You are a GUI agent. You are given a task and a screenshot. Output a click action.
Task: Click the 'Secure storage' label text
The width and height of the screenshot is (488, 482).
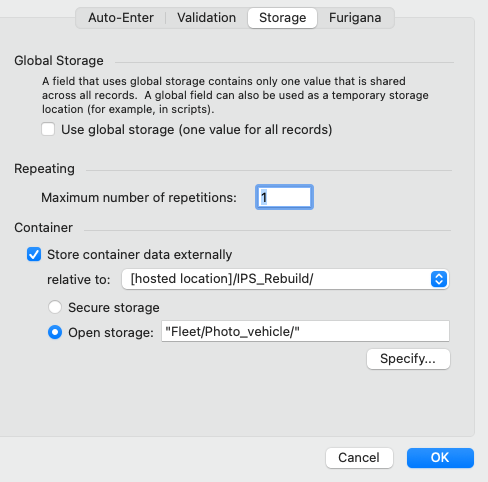(114, 307)
